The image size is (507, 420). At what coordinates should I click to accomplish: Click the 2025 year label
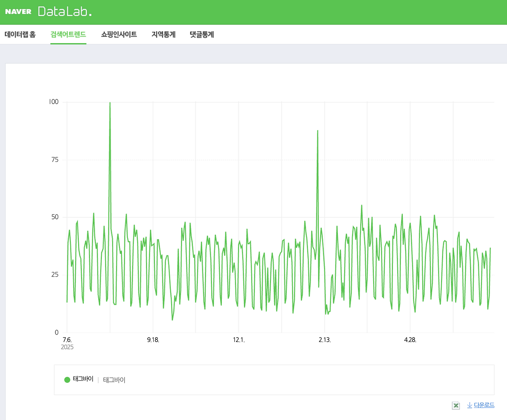tap(67, 347)
